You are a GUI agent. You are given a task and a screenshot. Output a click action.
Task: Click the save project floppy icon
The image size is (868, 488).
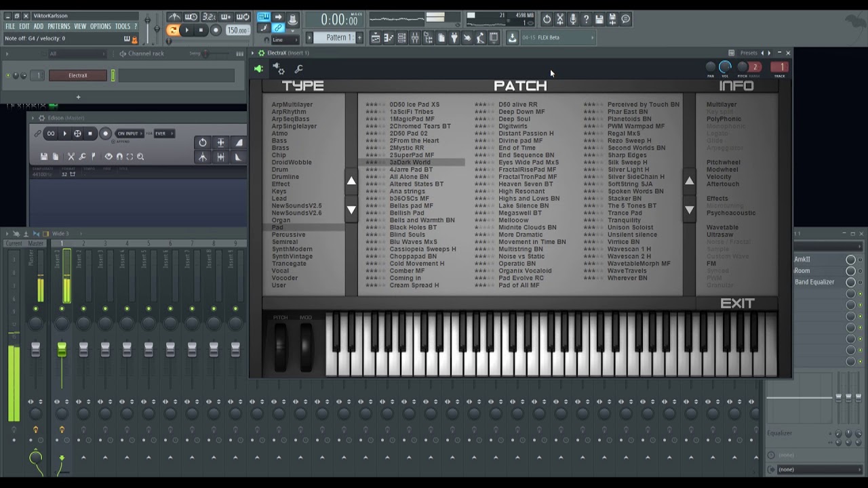pos(599,19)
